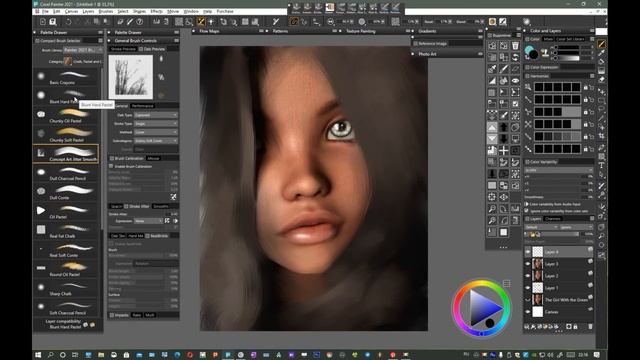Click the Undo arrow in the top toolbar
Viewport: 640px width, 360px height.
[x=69, y=22]
